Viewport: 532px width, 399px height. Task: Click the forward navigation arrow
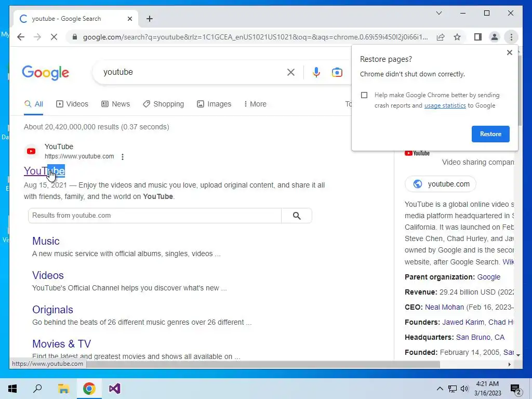click(37, 37)
